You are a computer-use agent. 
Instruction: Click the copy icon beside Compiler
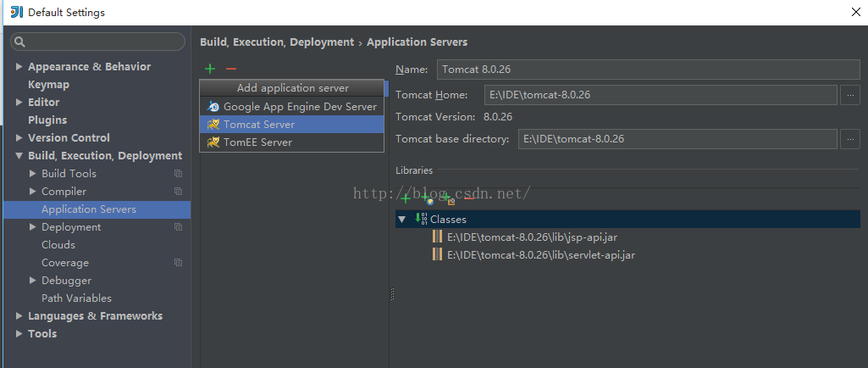point(178,191)
